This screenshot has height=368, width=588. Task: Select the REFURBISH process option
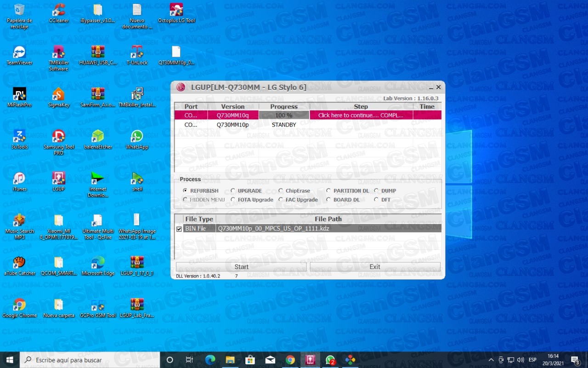pos(201,191)
